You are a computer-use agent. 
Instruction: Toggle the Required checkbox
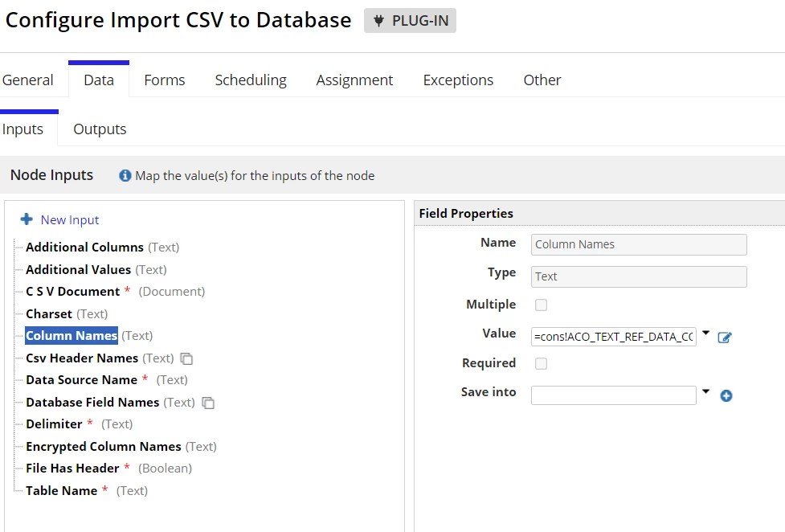[x=542, y=363]
